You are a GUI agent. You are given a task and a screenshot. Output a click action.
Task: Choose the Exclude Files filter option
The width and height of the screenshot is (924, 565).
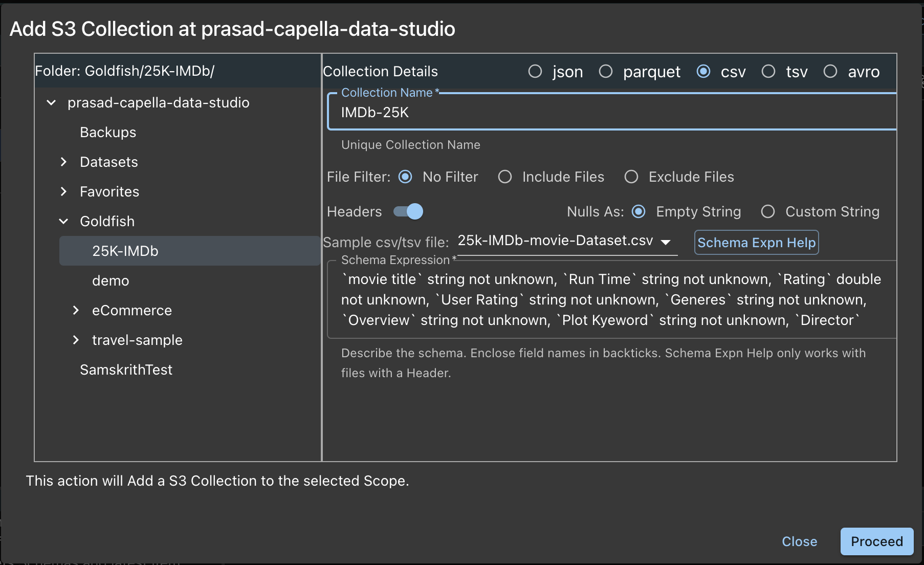(631, 177)
